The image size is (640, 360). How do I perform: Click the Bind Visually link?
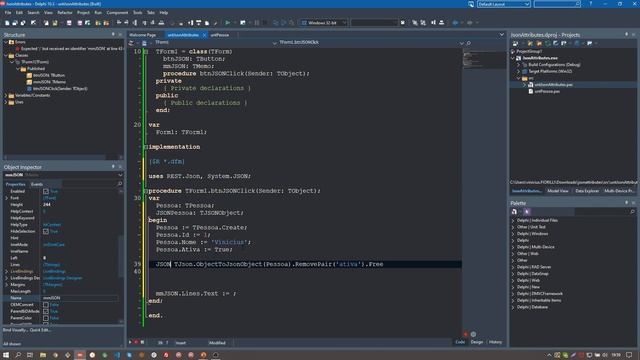pyautogui.click(x=15, y=330)
